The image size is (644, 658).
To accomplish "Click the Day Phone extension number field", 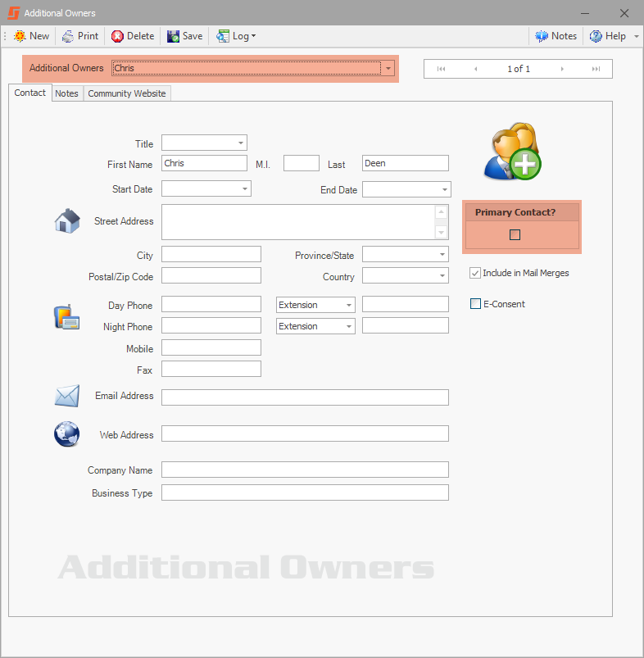I will pyautogui.click(x=406, y=304).
